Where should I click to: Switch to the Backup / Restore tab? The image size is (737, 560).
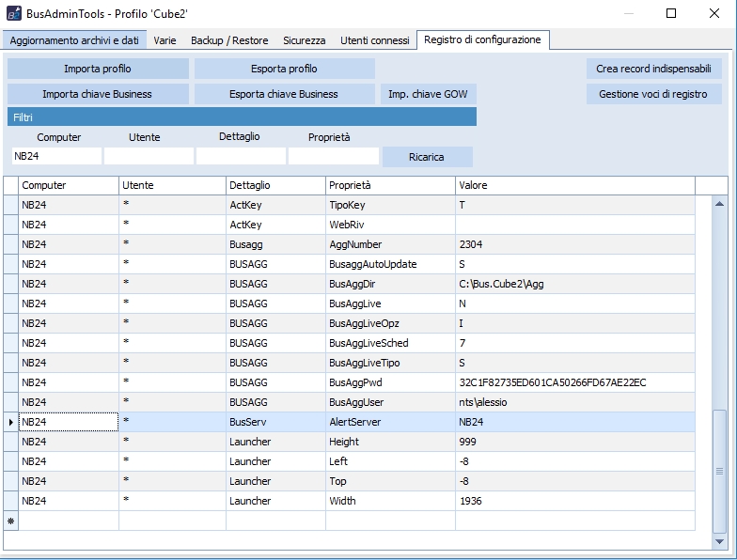coord(229,40)
